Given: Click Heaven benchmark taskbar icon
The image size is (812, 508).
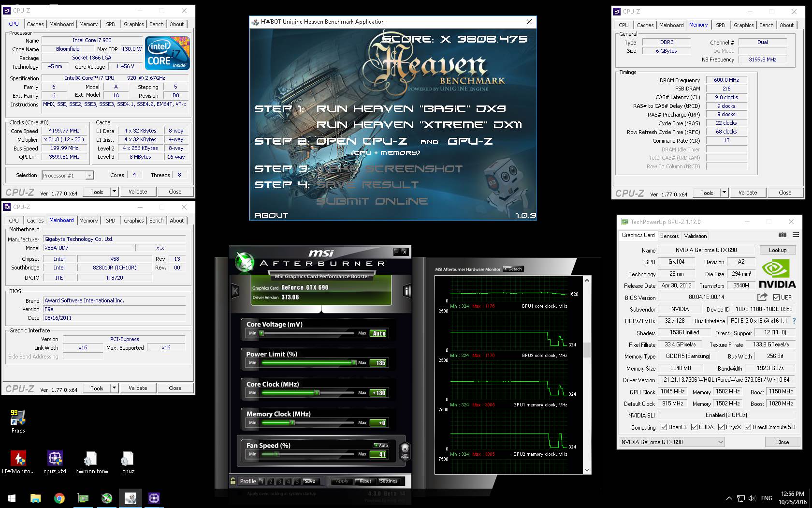Looking at the screenshot, I should (x=130, y=498).
